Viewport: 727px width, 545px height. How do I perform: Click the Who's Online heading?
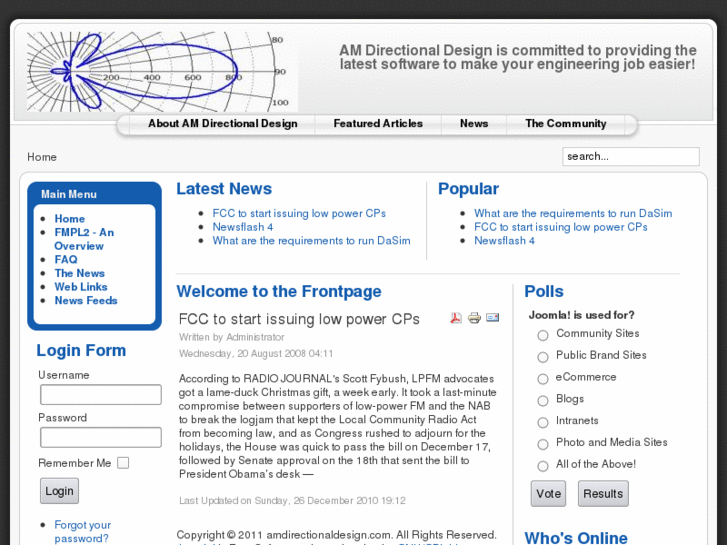coord(576,538)
